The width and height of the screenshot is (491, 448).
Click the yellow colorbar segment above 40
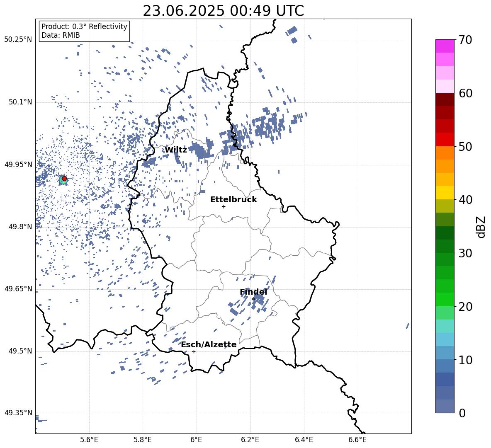click(x=445, y=193)
